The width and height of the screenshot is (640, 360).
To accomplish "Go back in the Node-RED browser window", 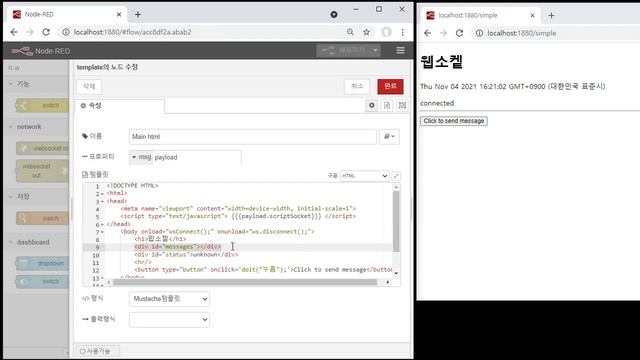I will 14,32.
